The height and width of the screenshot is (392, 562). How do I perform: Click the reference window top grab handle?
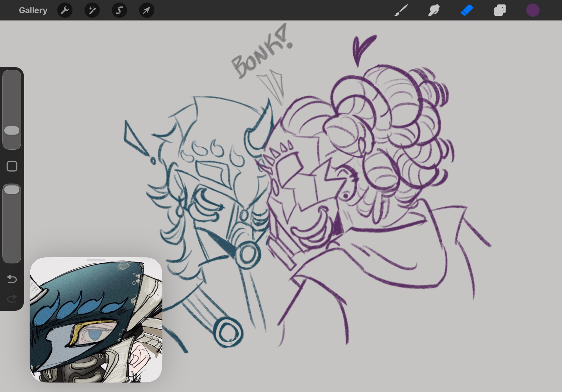pyautogui.click(x=96, y=260)
